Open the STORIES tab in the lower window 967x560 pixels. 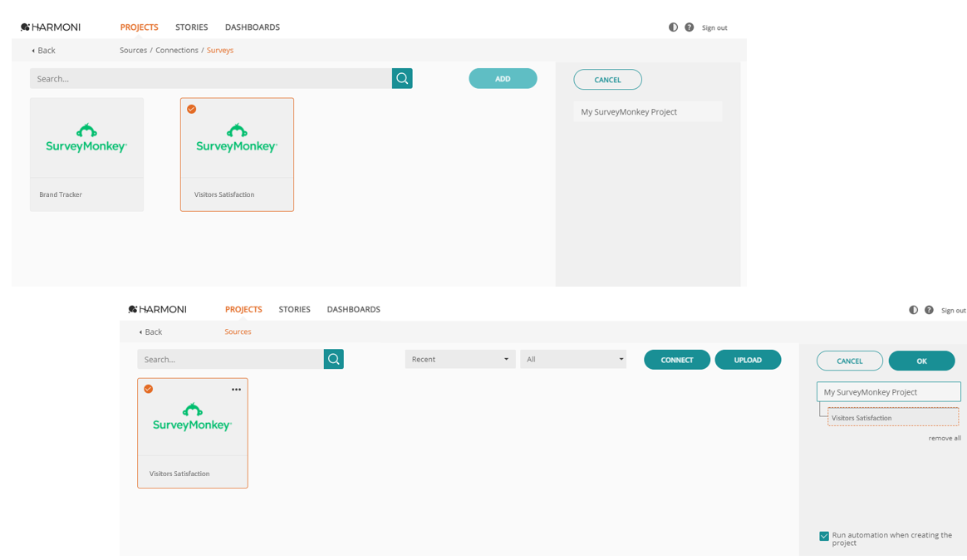click(294, 309)
